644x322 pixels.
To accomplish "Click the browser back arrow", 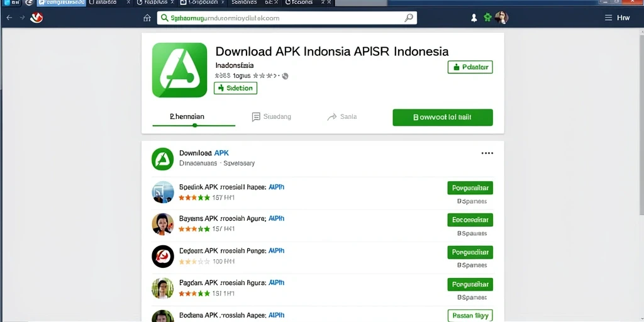I will [x=9, y=18].
